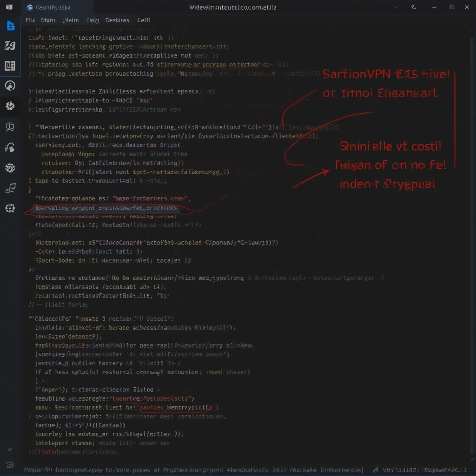This screenshot has width=476, height=476.
Task: Open the Cell menu dropdown
Action: coord(143,20)
